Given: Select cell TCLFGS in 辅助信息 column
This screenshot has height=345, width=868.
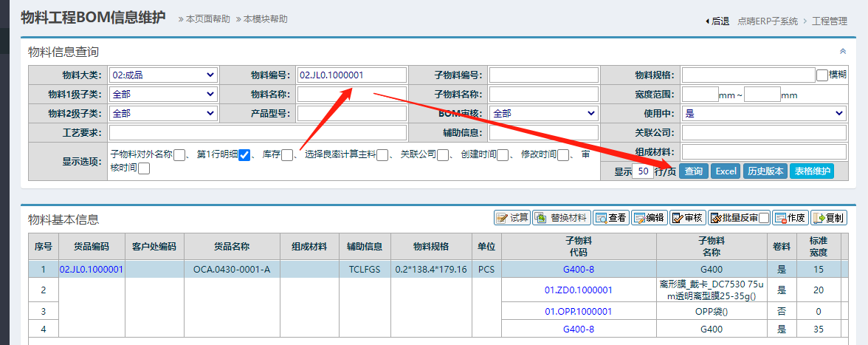Looking at the screenshot, I should coord(365,269).
